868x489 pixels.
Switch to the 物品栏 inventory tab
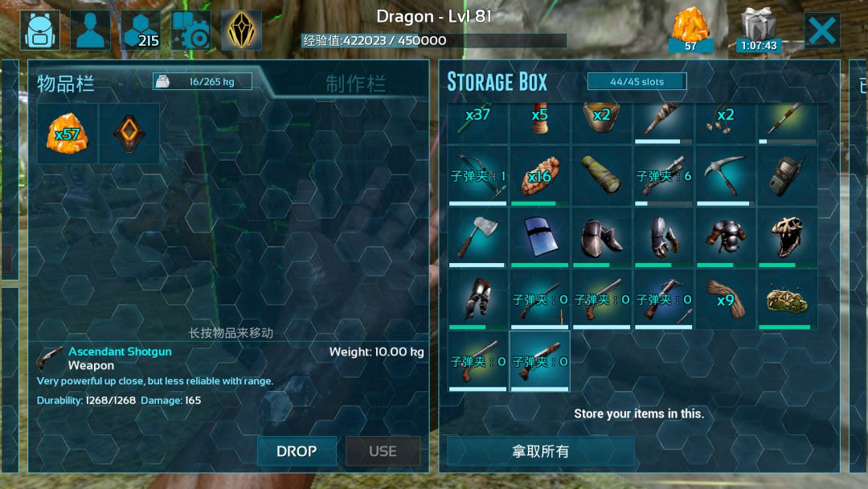pos(66,84)
